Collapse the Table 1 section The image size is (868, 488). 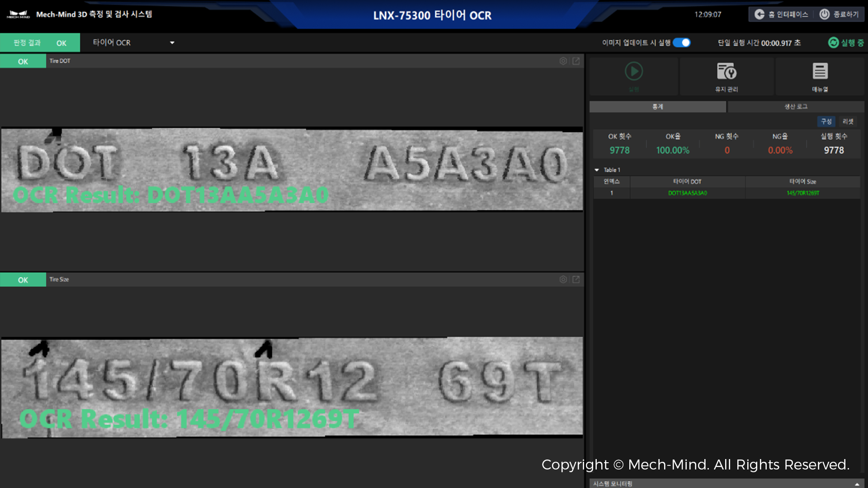click(597, 170)
